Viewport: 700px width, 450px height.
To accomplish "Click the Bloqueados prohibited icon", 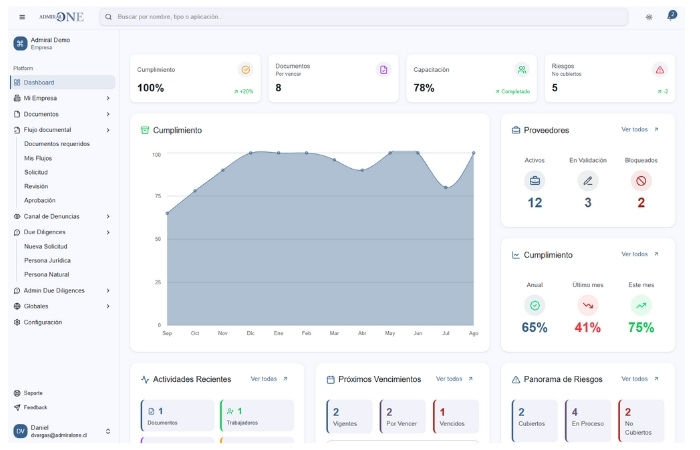I will [x=641, y=181].
